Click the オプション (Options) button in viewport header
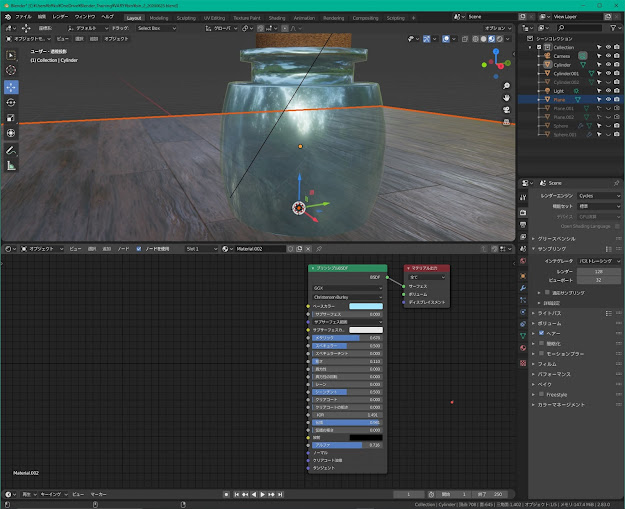 [x=497, y=28]
